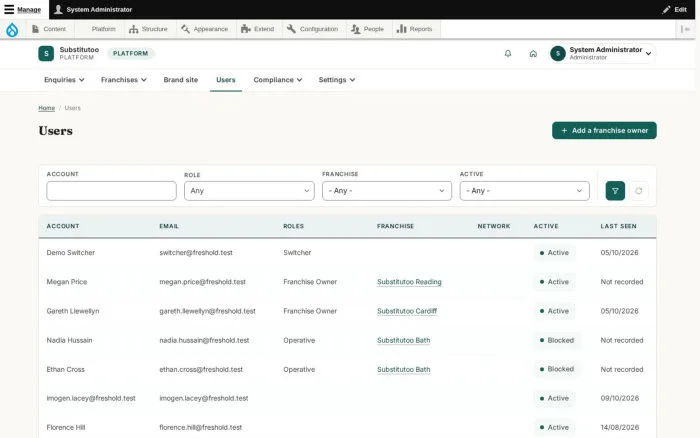
Task: Open the Structure toolbar item
Action: (x=148, y=29)
